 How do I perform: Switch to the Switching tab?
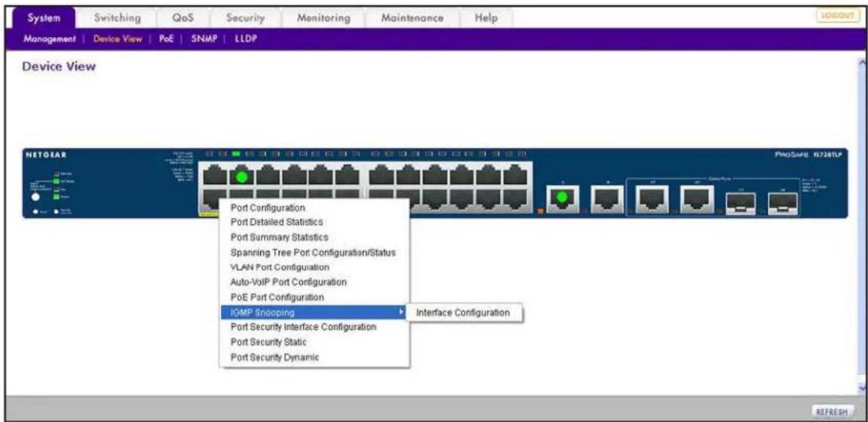[118, 18]
